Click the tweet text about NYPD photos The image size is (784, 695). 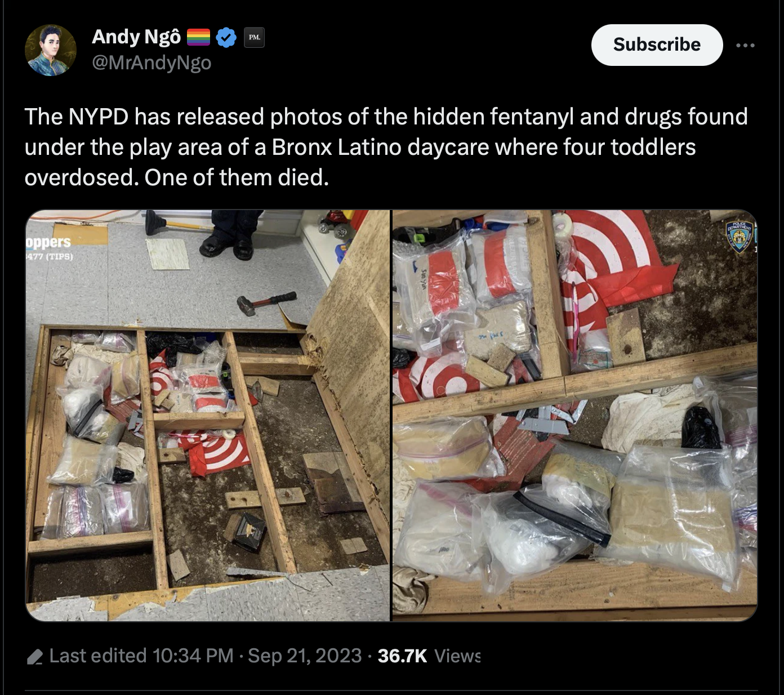pos(386,147)
